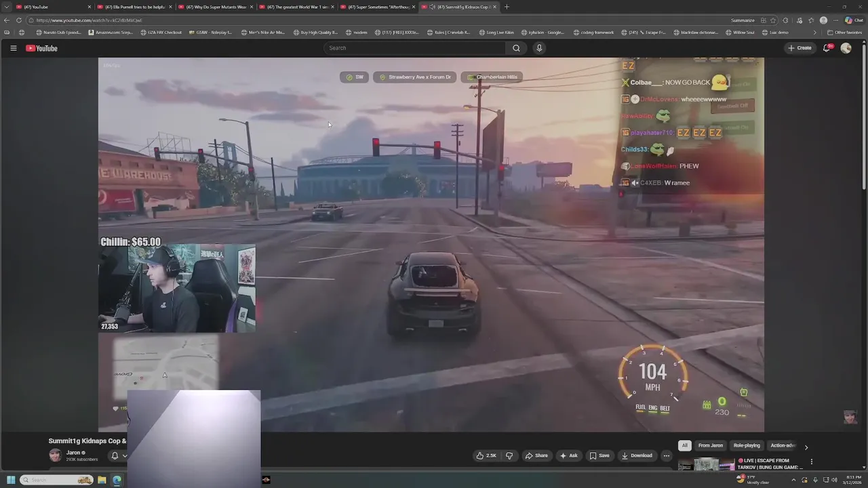Open the YouTube guide hamburger menu
Image resolution: width=868 pixels, height=488 pixels.
point(13,48)
